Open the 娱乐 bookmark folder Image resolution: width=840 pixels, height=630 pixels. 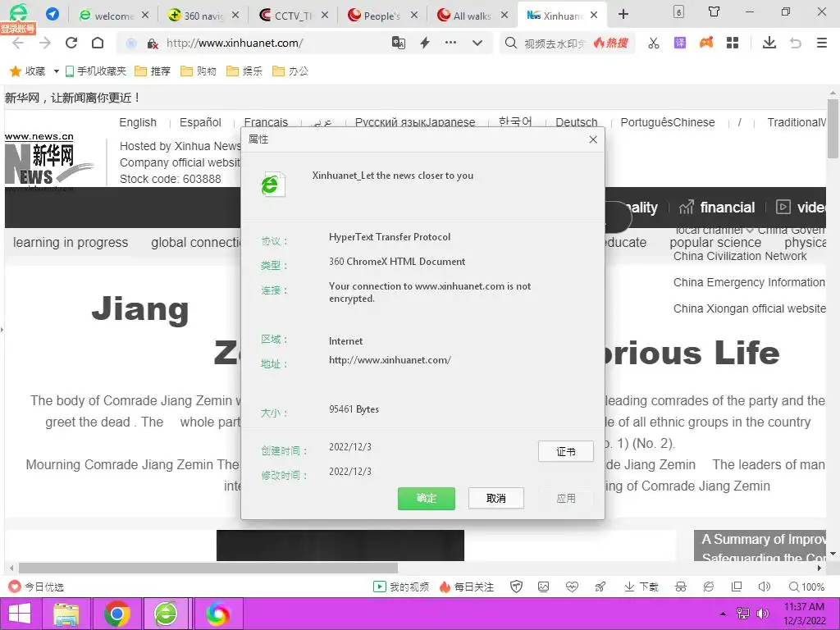244,71
